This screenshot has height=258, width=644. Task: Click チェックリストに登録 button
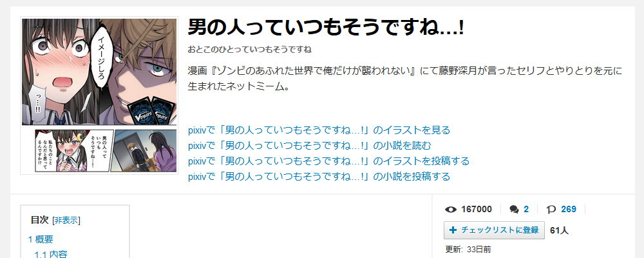tap(494, 230)
